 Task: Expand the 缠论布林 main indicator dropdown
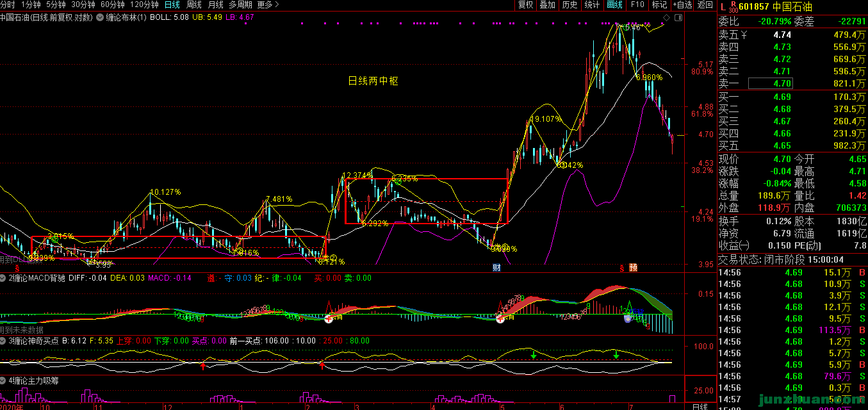coord(100,17)
